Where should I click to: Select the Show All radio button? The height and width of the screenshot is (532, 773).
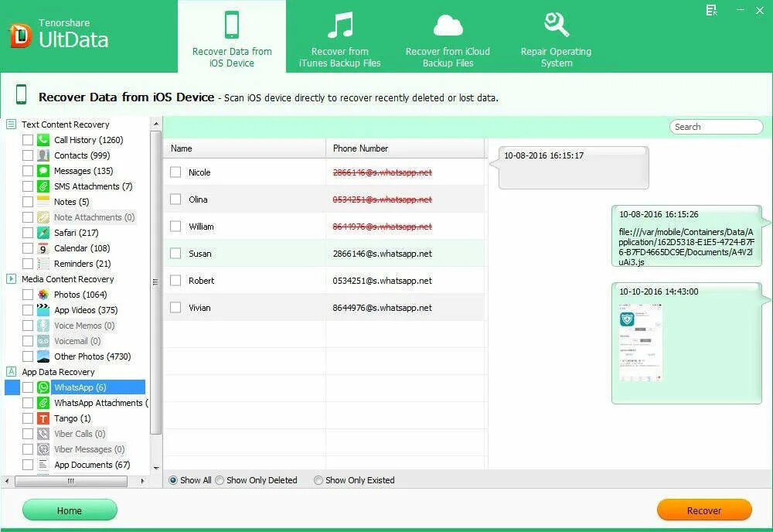[173, 480]
